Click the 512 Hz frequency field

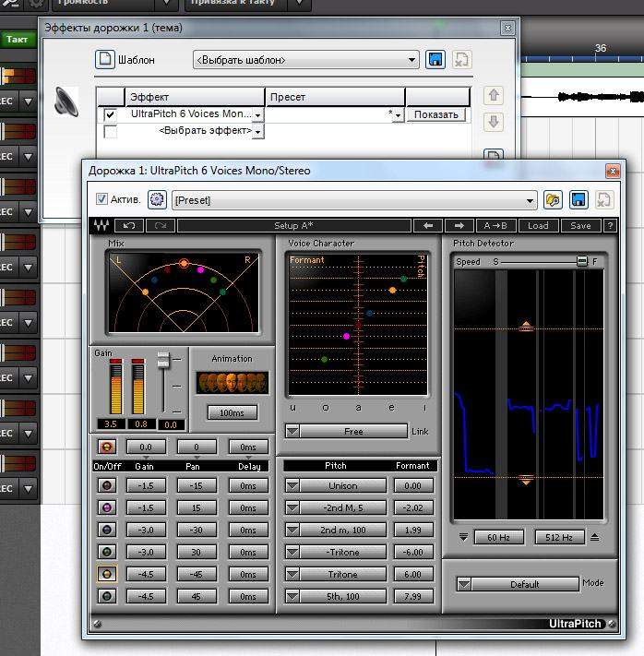point(559,537)
